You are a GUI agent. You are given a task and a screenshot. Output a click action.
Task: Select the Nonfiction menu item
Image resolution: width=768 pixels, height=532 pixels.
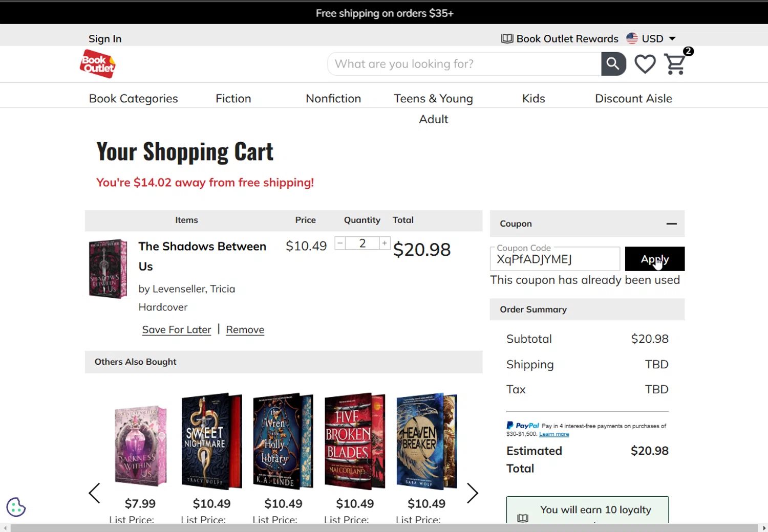click(333, 99)
